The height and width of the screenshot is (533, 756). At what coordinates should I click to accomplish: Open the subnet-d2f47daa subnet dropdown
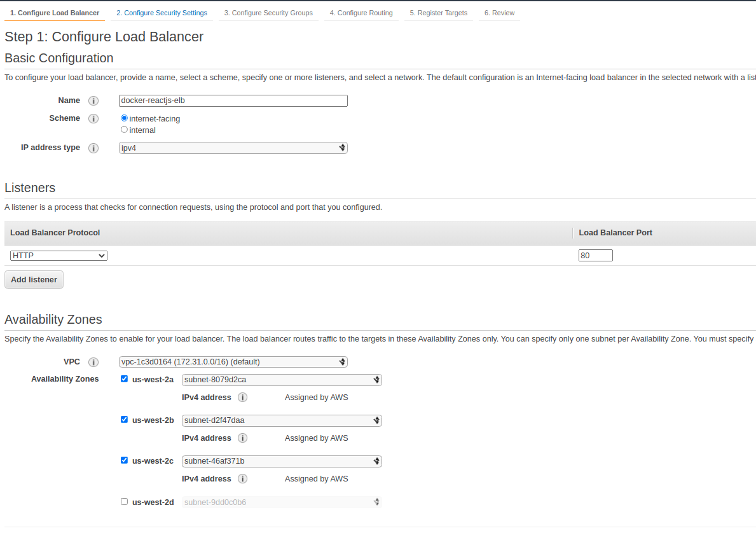click(282, 420)
